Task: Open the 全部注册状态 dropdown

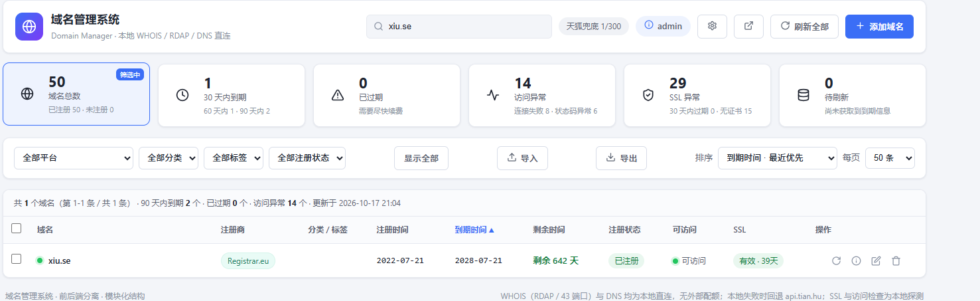Action: [x=307, y=158]
